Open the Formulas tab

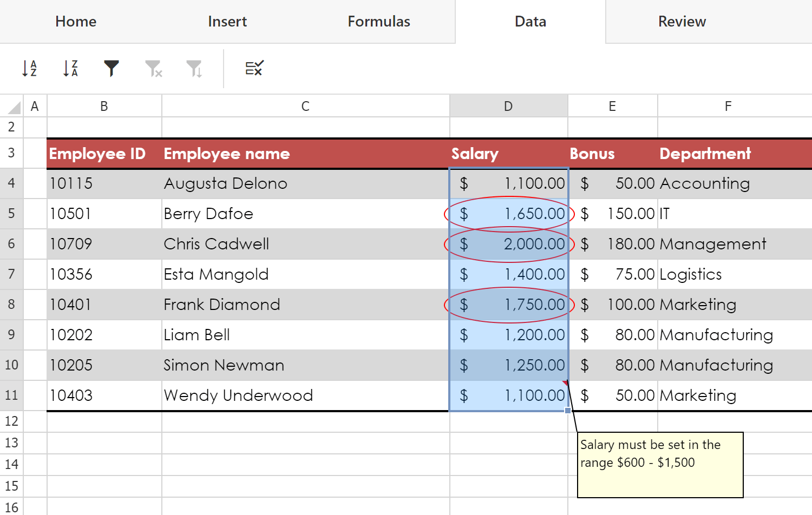click(379, 22)
